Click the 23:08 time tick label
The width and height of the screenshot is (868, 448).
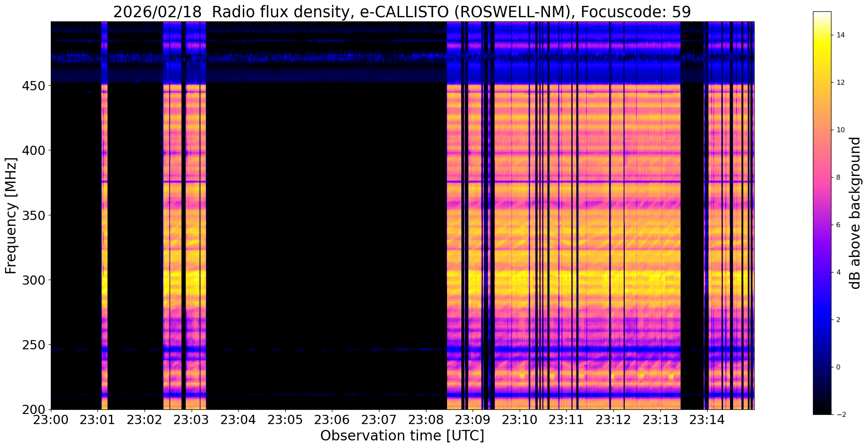(426, 420)
